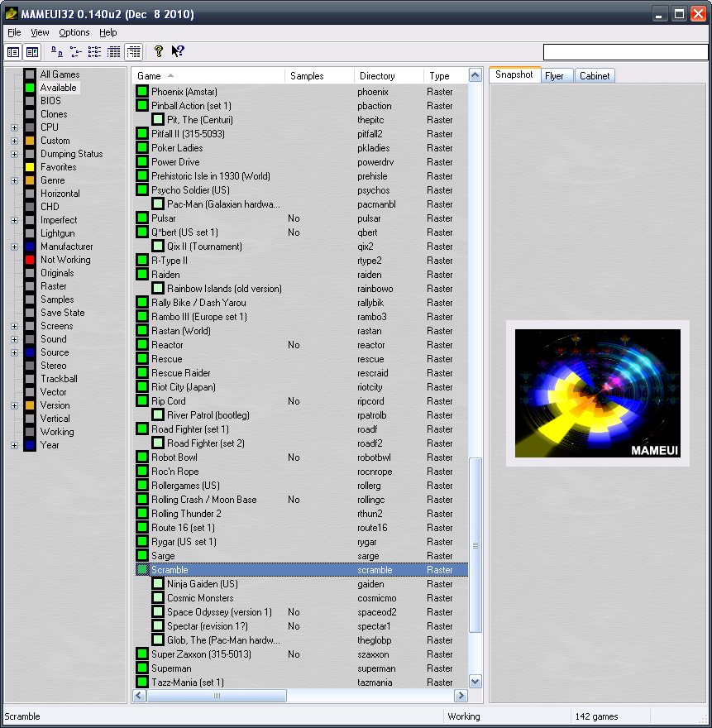Toggle the grouped view toolbar button
The width and height of the screenshot is (712, 728).
coord(133,52)
